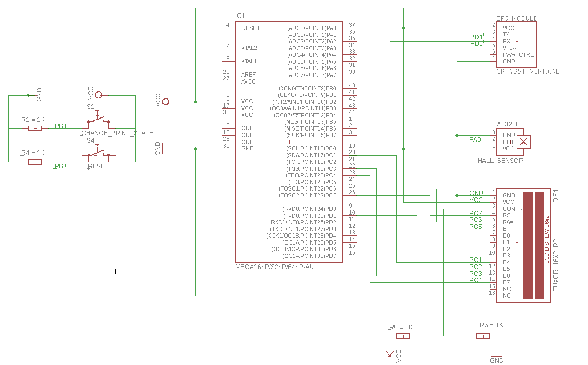The width and height of the screenshot is (588, 365).
Task: Click the R1 = 1K label
Action: (x=33, y=120)
